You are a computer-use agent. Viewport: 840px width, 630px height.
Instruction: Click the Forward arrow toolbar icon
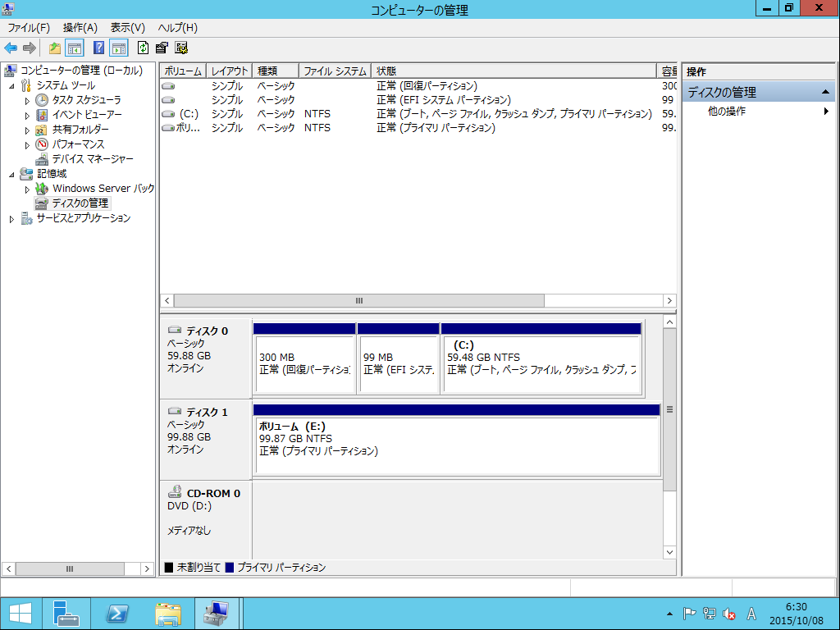[30, 48]
